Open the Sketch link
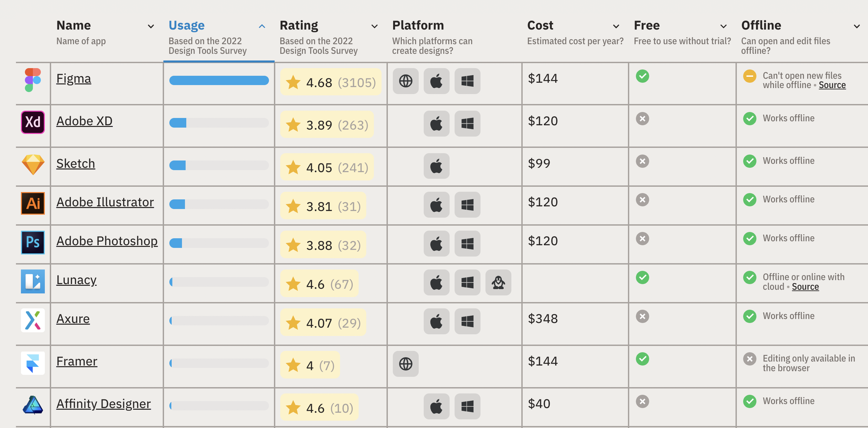868x428 pixels. (75, 163)
